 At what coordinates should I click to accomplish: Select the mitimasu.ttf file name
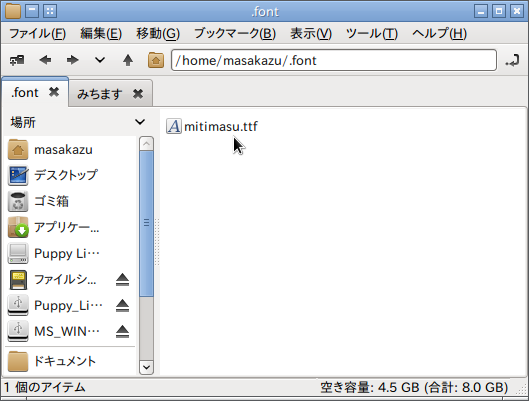click(x=221, y=126)
